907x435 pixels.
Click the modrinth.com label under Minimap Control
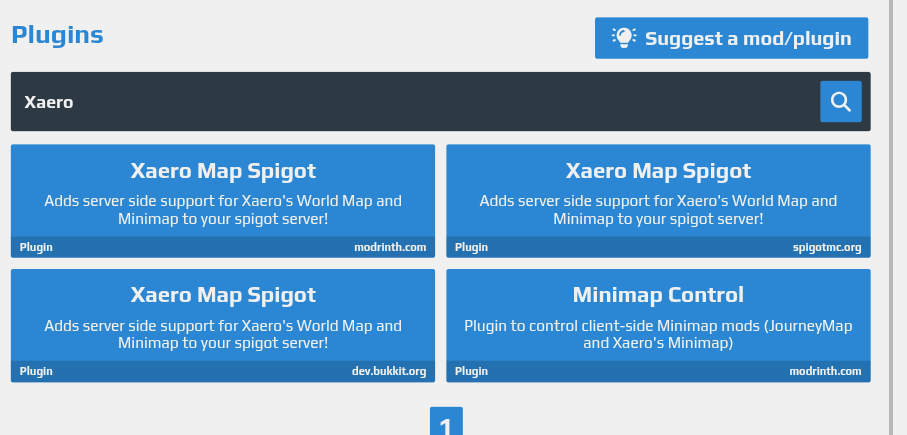pyautogui.click(x=825, y=371)
